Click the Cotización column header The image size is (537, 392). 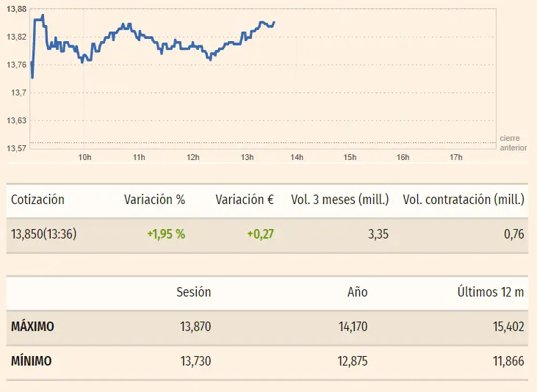(38, 200)
